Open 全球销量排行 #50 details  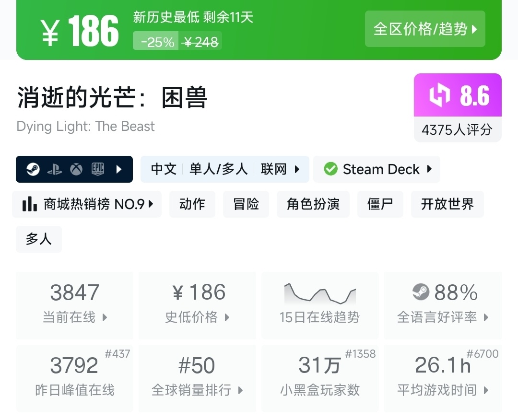click(x=197, y=378)
